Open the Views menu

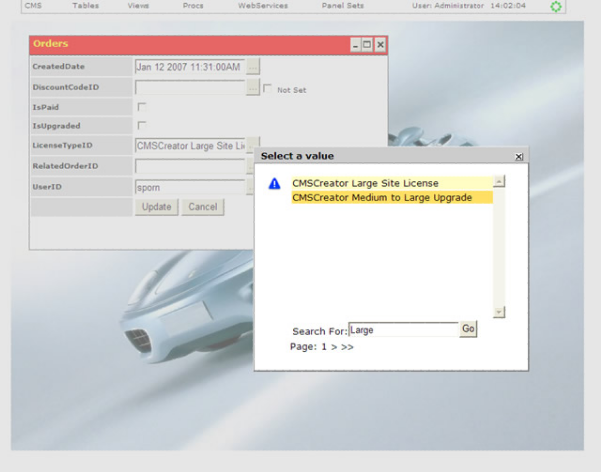[138, 6]
